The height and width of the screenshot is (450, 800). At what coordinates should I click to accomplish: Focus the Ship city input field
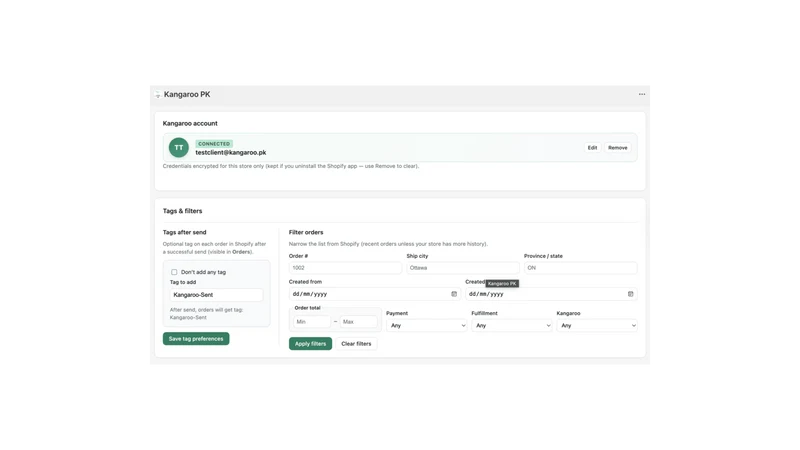463,268
